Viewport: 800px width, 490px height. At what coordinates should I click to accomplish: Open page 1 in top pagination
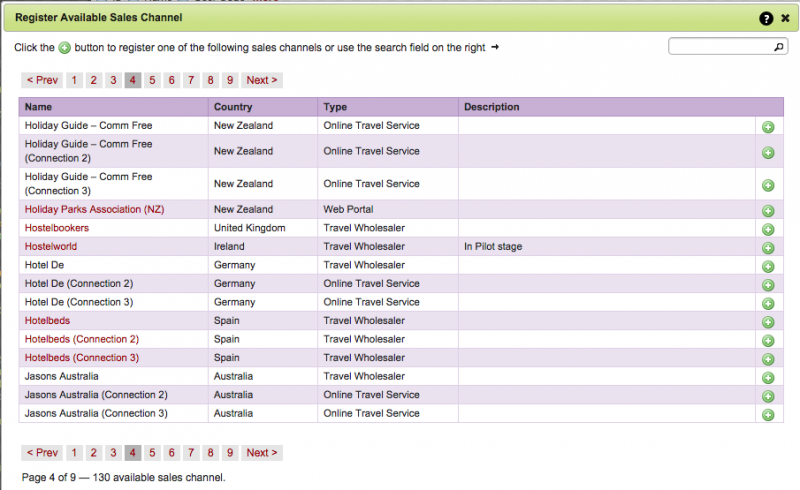click(x=74, y=80)
